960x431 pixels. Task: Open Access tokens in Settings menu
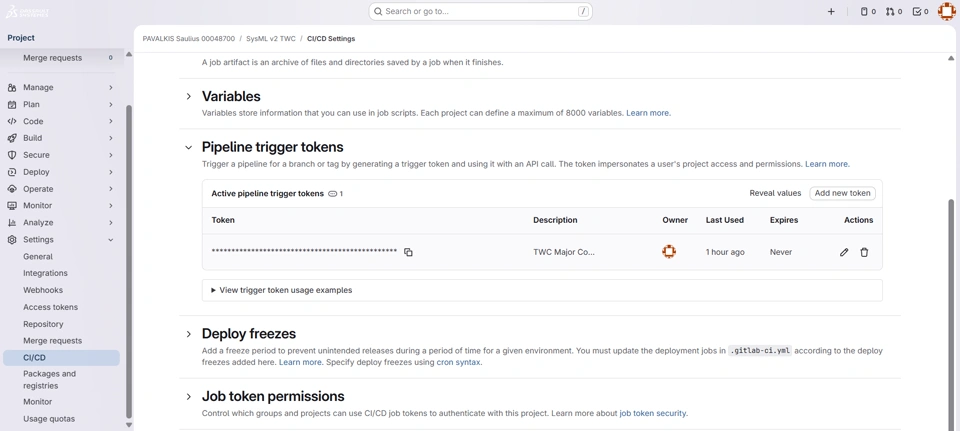pyautogui.click(x=50, y=307)
